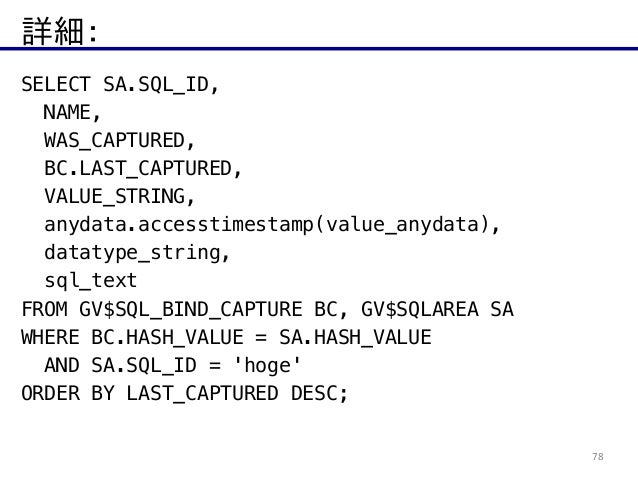Viewport: 638px width, 479px height.
Task: Click GV$SQLAREA SA table name
Action: pos(437,309)
